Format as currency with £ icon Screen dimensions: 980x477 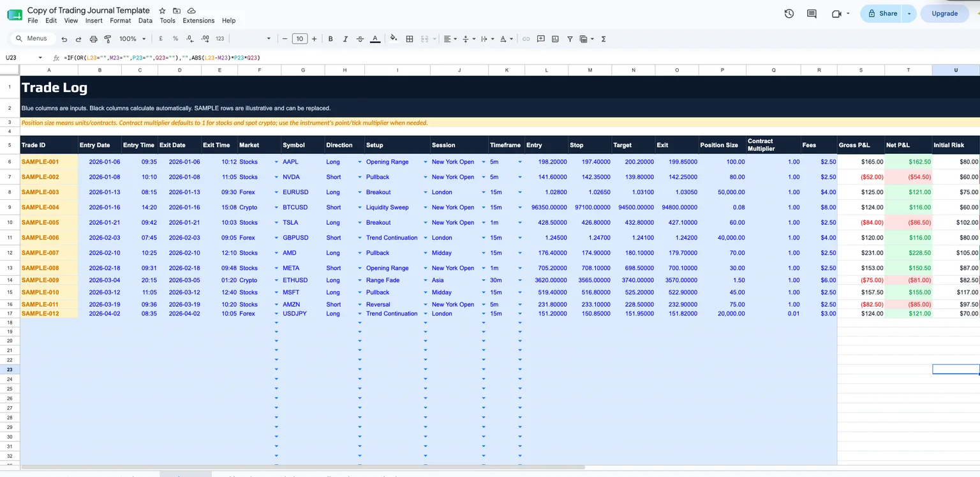[x=161, y=39]
